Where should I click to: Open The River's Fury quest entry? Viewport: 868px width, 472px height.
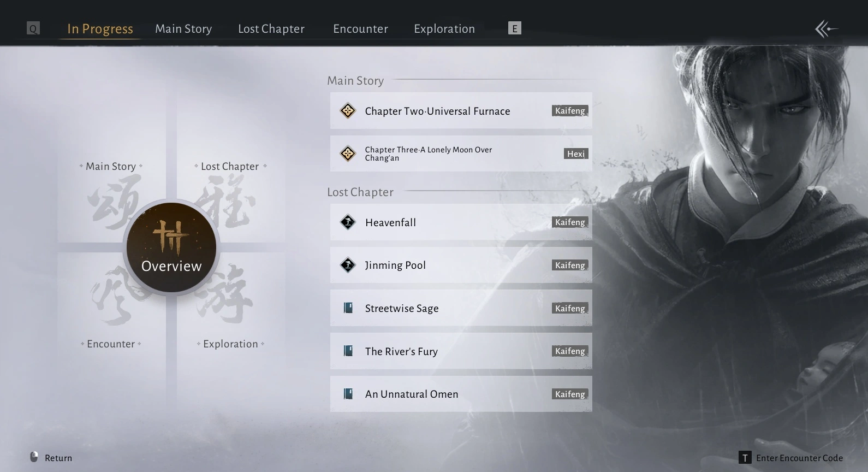pos(461,351)
